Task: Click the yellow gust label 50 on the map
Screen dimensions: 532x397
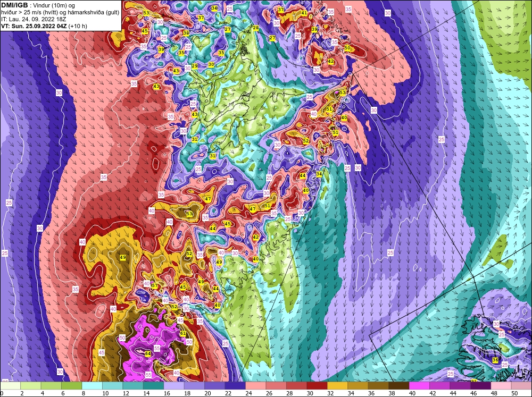Action: (347, 48)
